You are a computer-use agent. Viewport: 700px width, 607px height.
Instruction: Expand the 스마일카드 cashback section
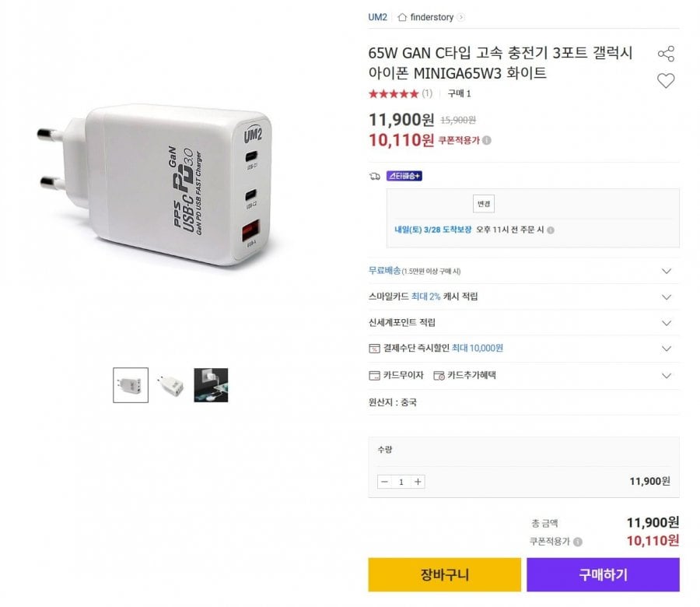pyautogui.click(x=667, y=296)
